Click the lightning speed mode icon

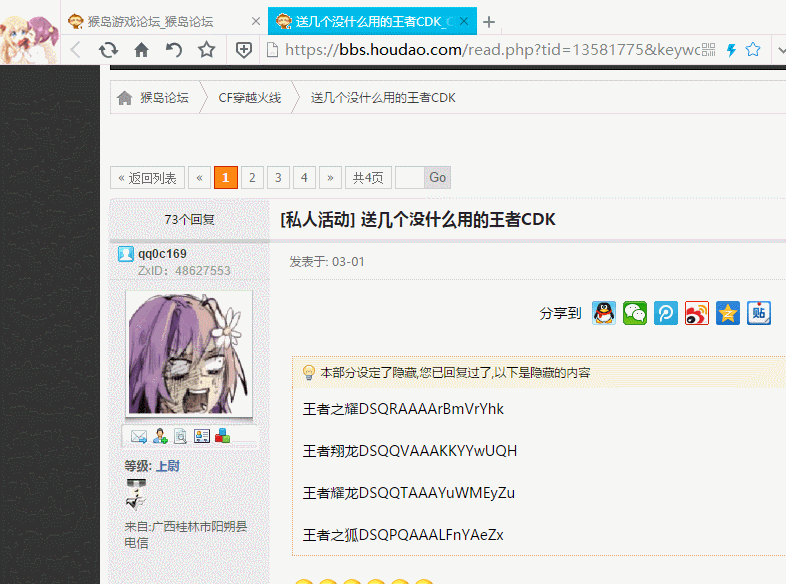coord(731,50)
